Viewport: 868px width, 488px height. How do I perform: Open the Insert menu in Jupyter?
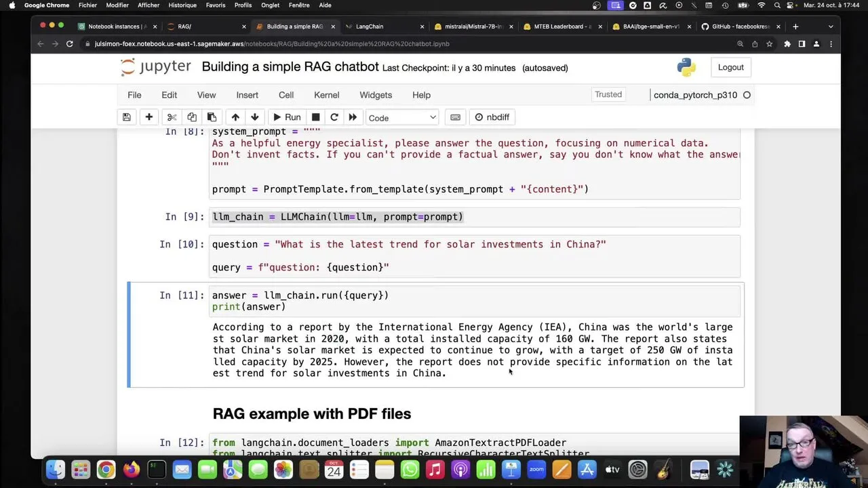(x=247, y=95)
